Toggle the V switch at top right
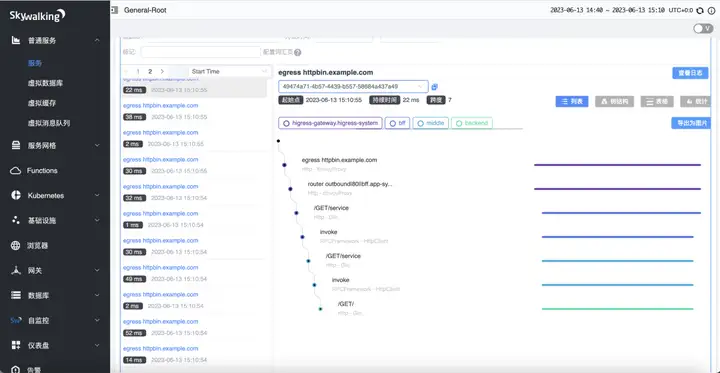The height and width of the screenshot is (373, 720). [x=703, y=28]
